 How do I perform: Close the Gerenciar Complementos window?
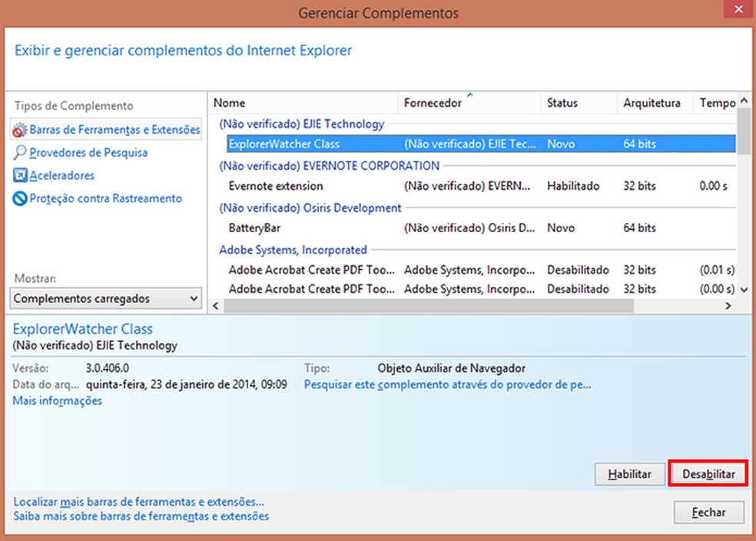pyautogui.click(x=738, y=9)
